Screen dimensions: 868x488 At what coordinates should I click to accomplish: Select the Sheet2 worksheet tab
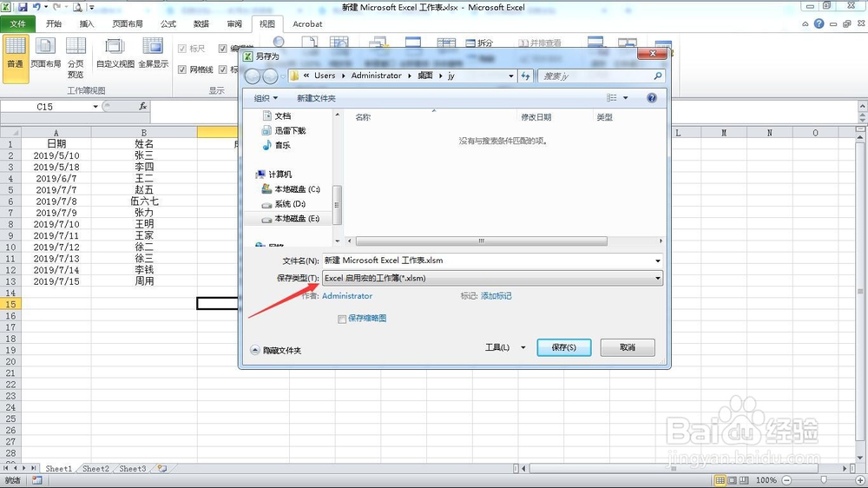pos(95,469)
